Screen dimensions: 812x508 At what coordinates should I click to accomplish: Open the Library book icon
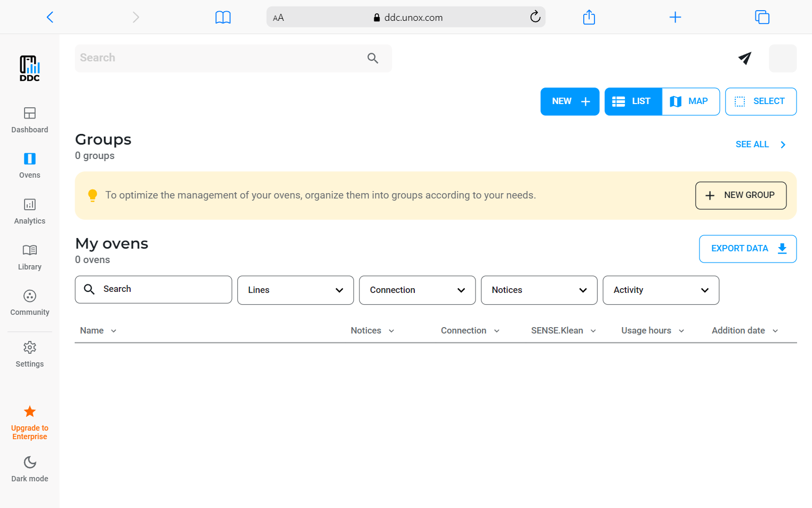30,250
